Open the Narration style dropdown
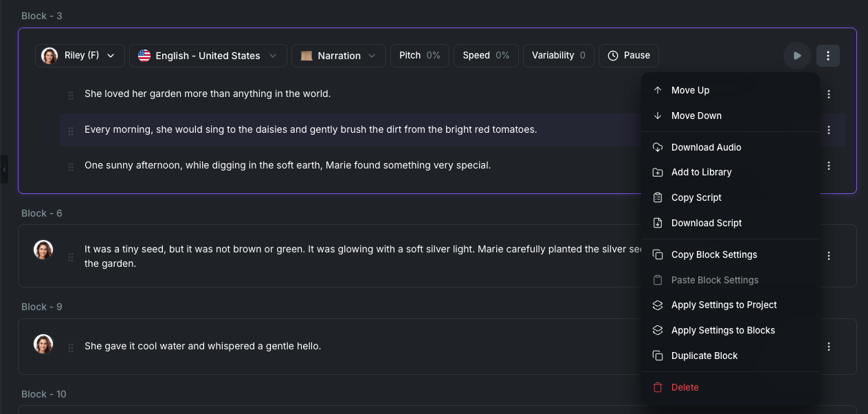This screenshot has width=868, height=414. point(339,56)
